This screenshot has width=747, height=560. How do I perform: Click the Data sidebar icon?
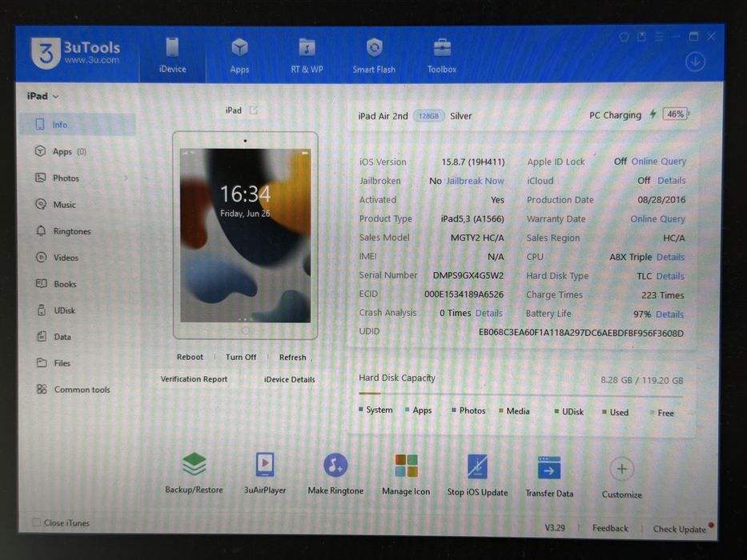[x=42, y=336]
